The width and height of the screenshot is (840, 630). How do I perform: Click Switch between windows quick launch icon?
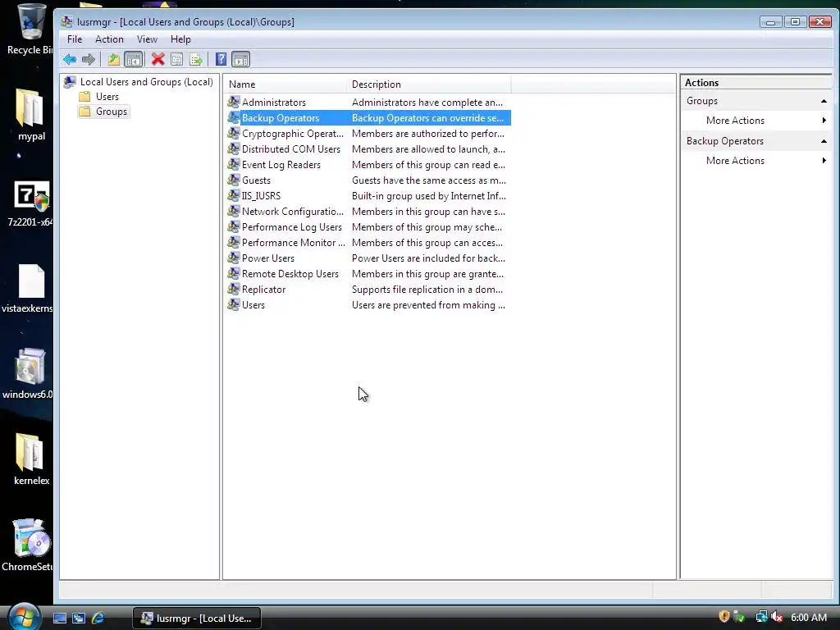[79, 619]
